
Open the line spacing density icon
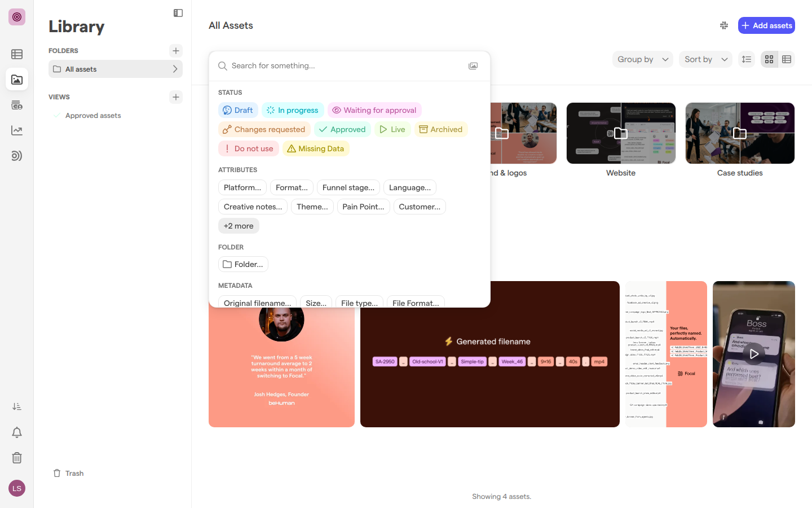[747, 59]
